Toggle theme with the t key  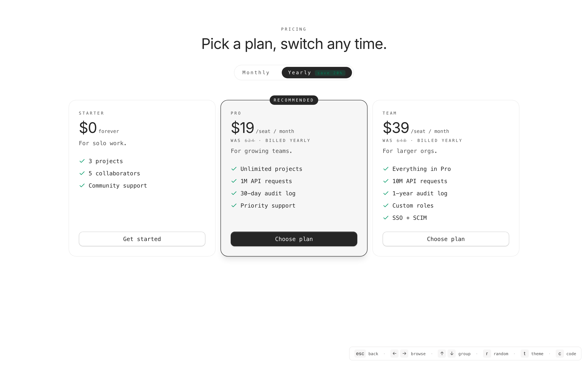coord(524,354)
